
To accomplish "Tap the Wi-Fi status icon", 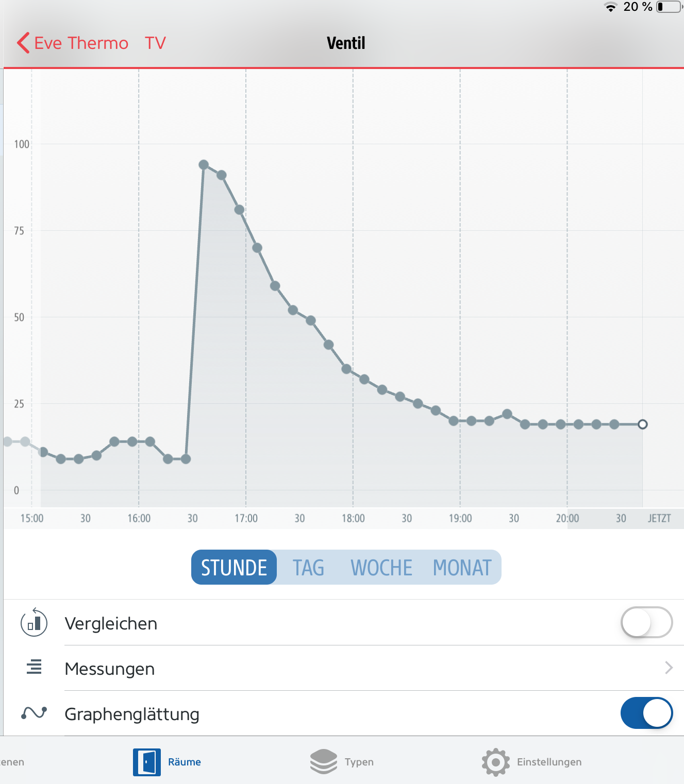I will pyautogui.click(x=611, y=7).
